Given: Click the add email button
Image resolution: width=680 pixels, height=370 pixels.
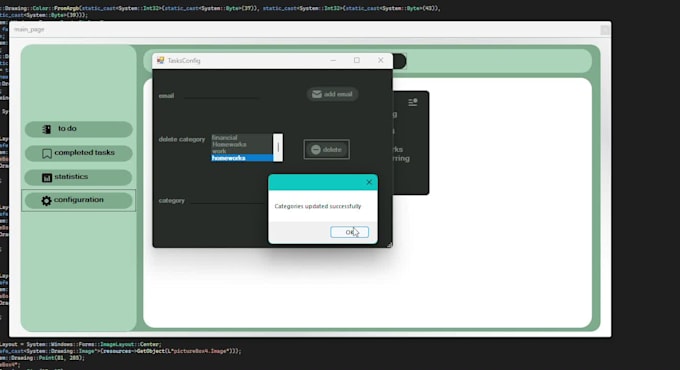Looking at the screenshot, I should tap(333, 94).
